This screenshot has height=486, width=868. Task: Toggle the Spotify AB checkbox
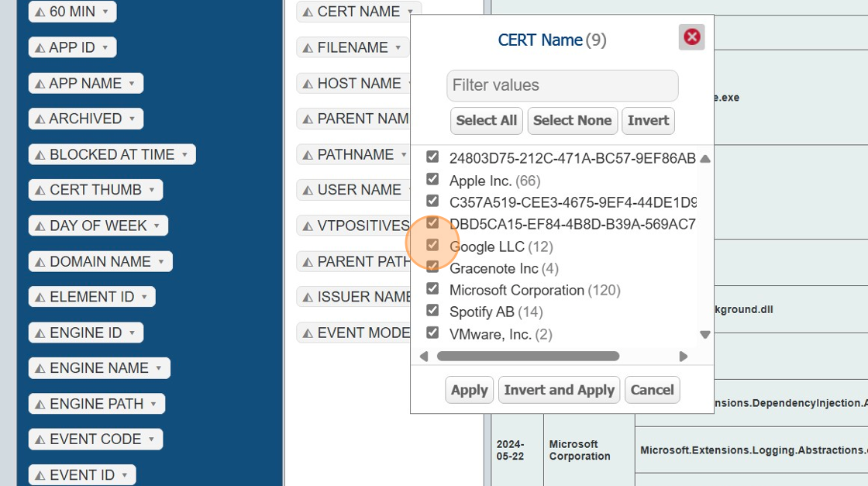tap(432, 310)
